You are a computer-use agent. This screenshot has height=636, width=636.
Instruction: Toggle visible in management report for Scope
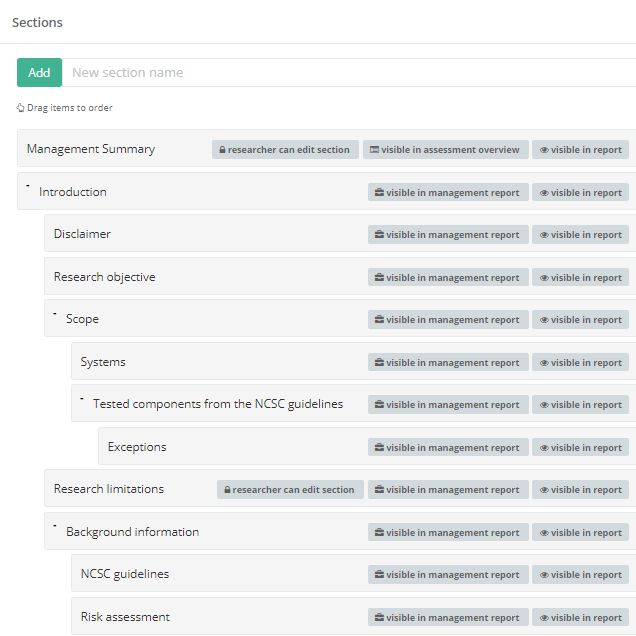(x=448, y=320)
